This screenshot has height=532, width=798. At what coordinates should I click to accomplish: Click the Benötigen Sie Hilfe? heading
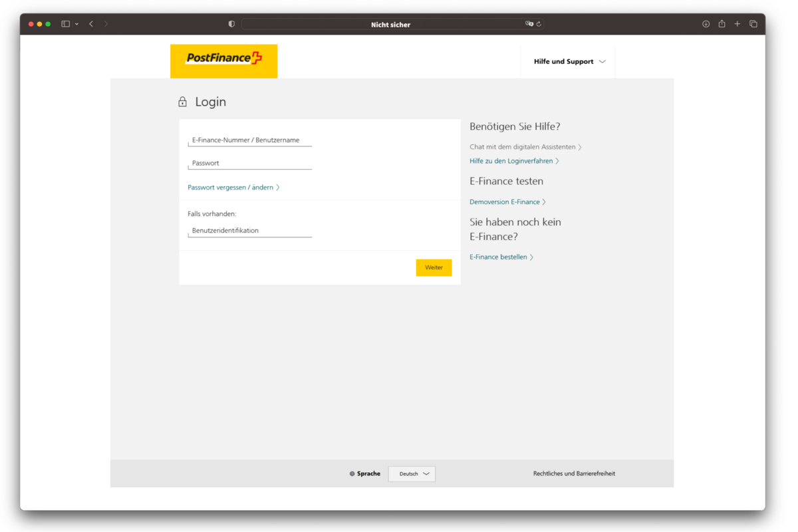tap(515, 126)
